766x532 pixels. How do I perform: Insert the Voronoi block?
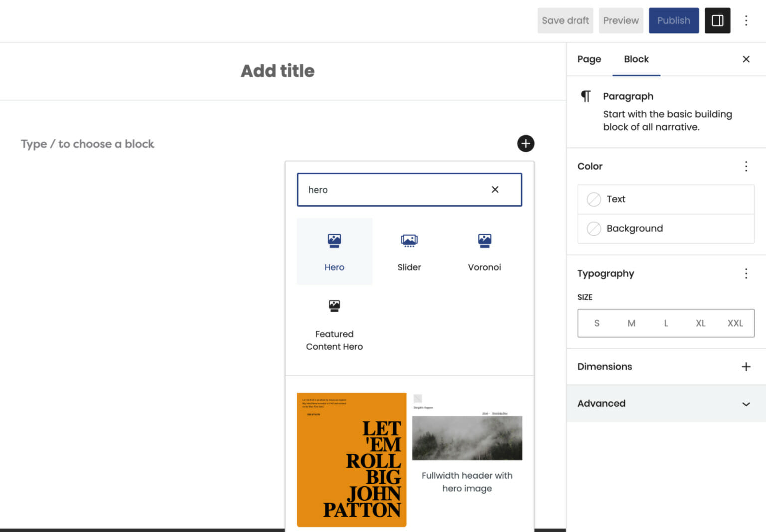pyautogui.click(x=484, y=251)
